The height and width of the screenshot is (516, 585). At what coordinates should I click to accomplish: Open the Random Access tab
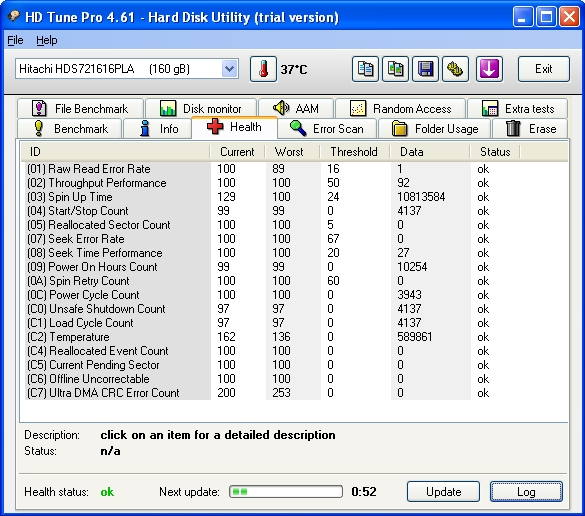point(401,109)
